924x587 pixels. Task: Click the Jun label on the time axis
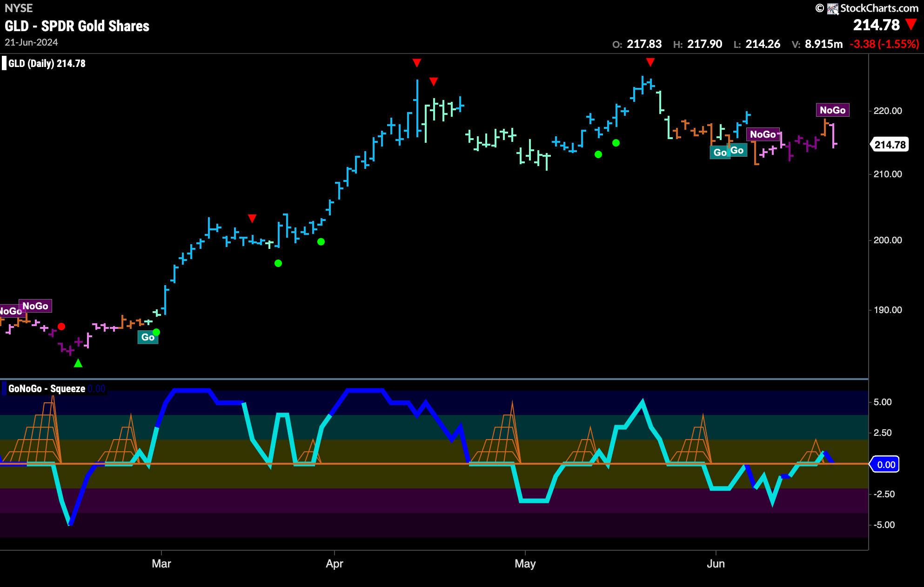coord(716,564)
